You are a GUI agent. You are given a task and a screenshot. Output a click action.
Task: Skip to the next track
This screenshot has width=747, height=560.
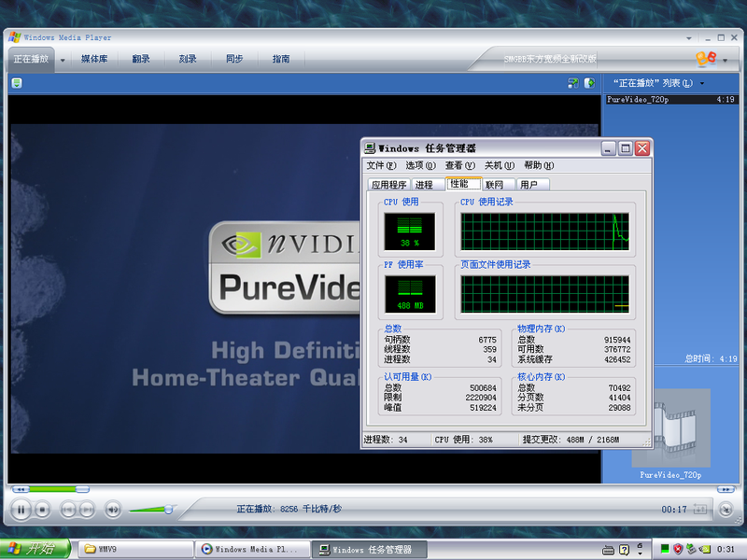pos(87,510)
